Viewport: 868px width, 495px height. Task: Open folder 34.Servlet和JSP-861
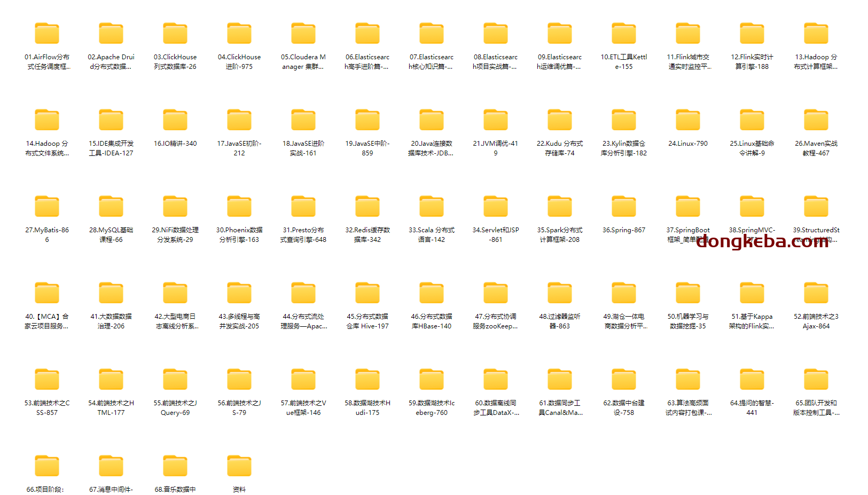pos(496,206)
